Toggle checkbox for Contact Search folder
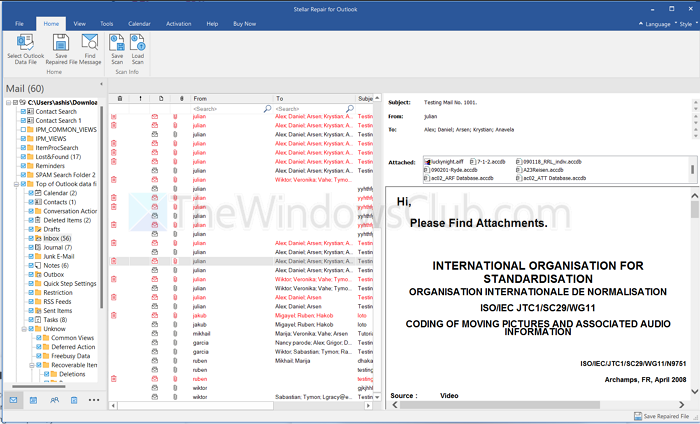This screenshot has width=700, height=424. (x=23, y=111)
